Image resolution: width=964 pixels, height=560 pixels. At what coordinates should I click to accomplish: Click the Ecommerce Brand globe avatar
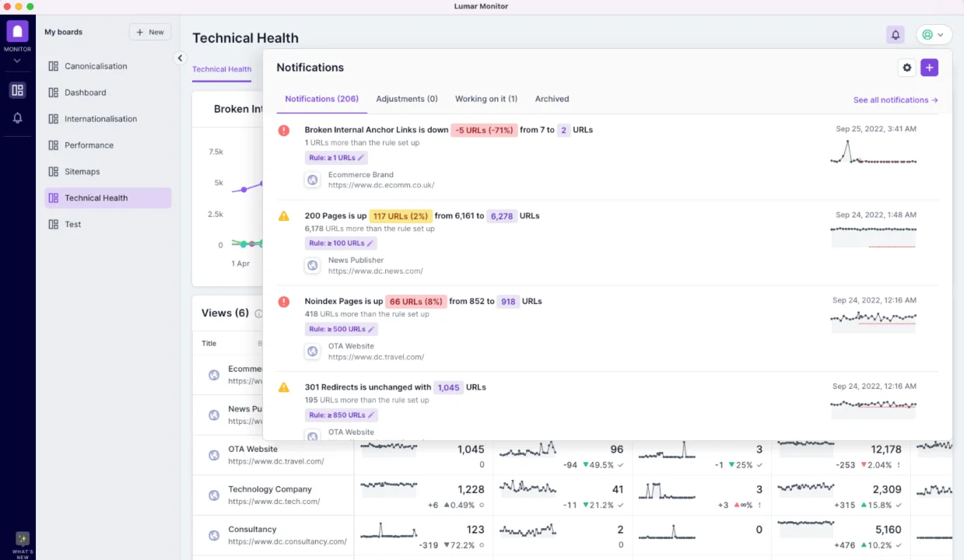[x=312, y=180]
